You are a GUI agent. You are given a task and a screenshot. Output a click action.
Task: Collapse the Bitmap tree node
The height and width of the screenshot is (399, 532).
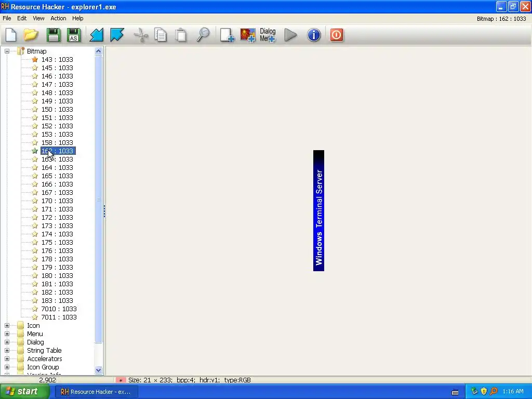tap(7, 51)
